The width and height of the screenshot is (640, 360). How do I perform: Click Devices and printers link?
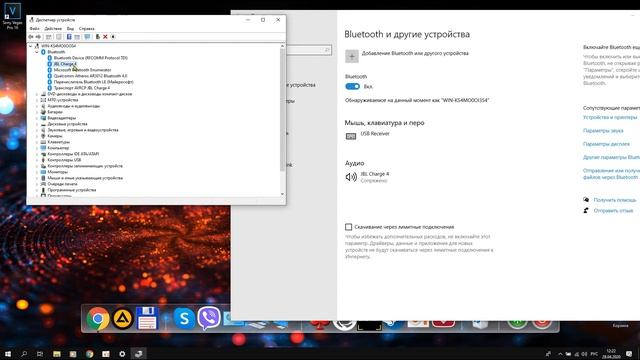coord(610,117)
